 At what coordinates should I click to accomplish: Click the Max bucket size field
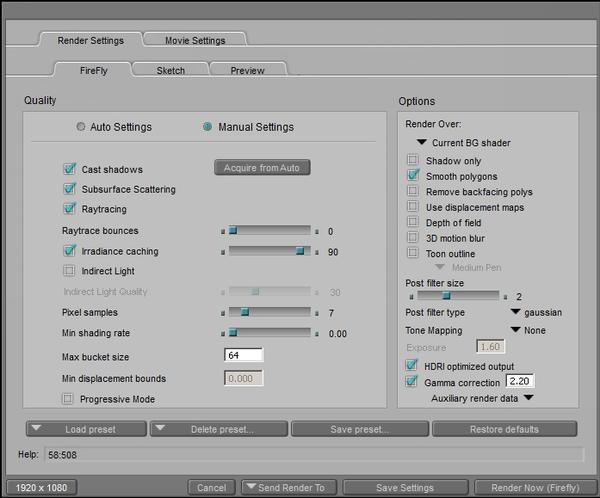tap(244, 355)
